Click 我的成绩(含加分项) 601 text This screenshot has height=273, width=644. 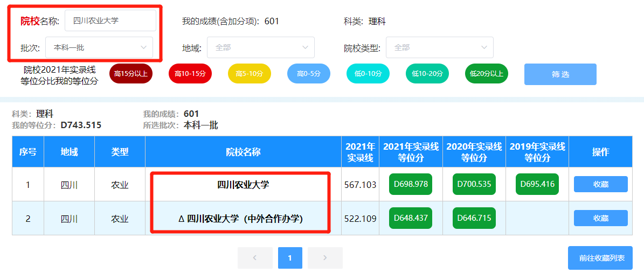231,22
